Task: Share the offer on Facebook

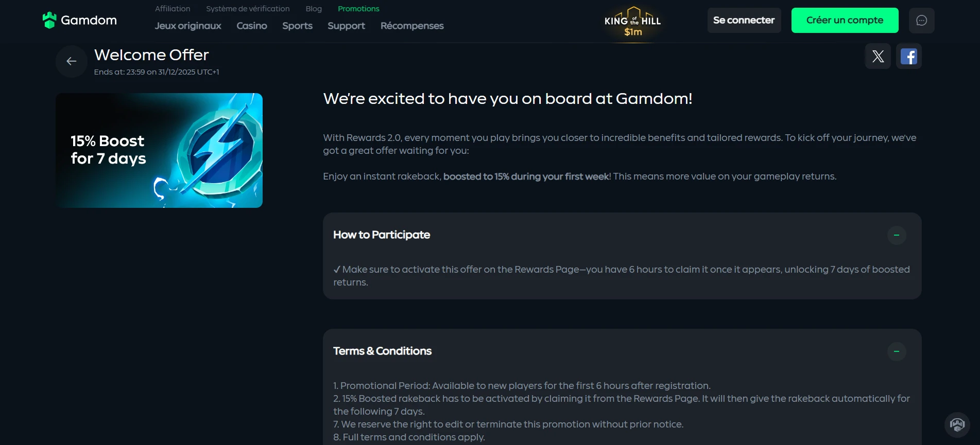Action: coord(909,56)
